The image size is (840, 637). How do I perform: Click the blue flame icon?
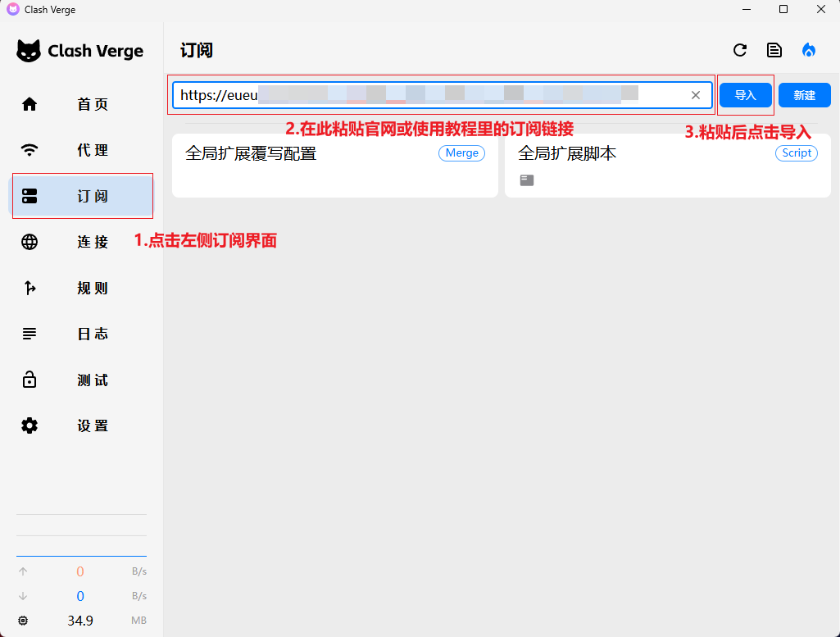pos(809,50)
